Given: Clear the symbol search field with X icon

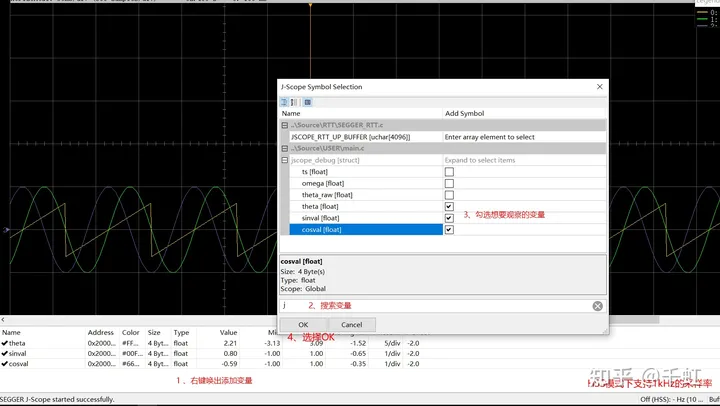Looking at the screenshot, I should pyautogui.click(x=597, y=306).
